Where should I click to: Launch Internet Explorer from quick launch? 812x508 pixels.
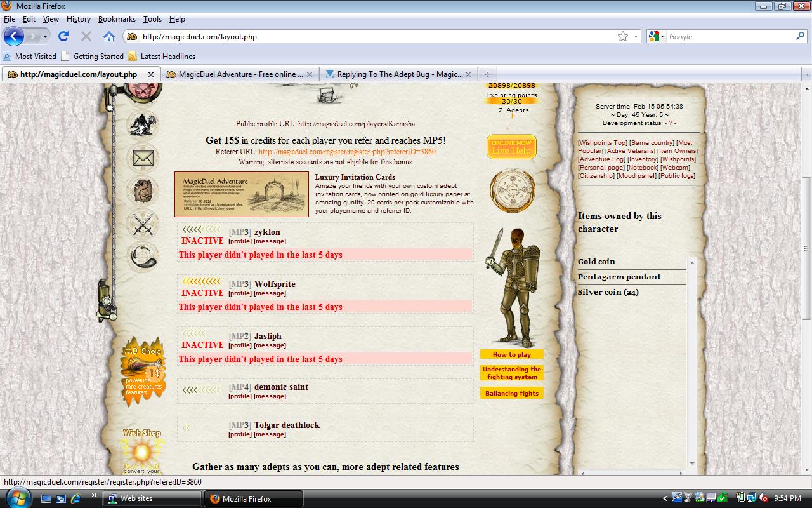(75, 498)
